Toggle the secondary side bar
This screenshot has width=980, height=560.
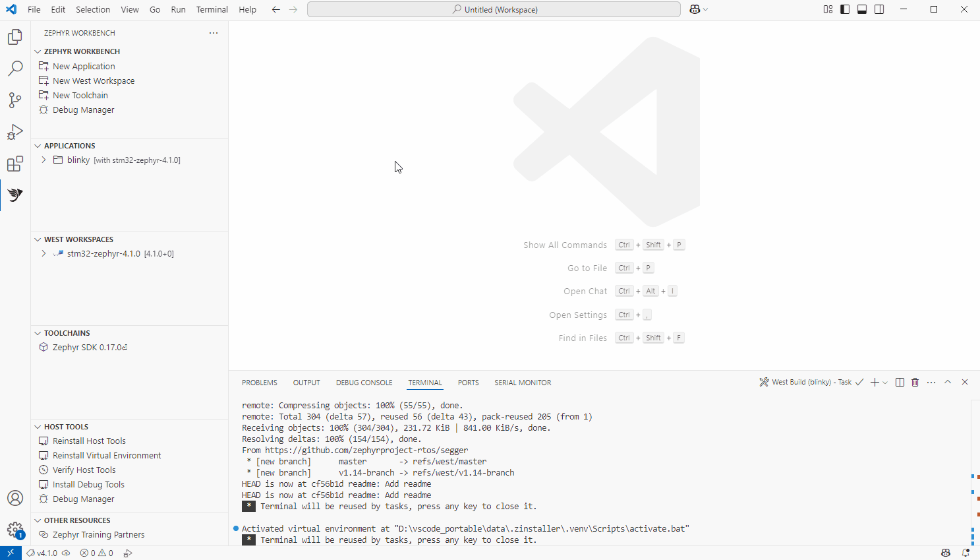(879, 9)
